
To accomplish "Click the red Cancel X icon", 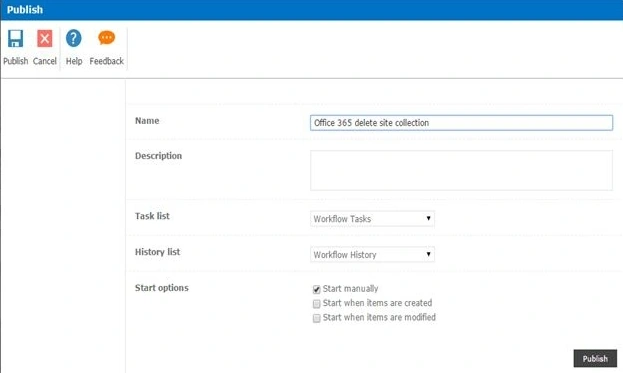I will 44,39.
